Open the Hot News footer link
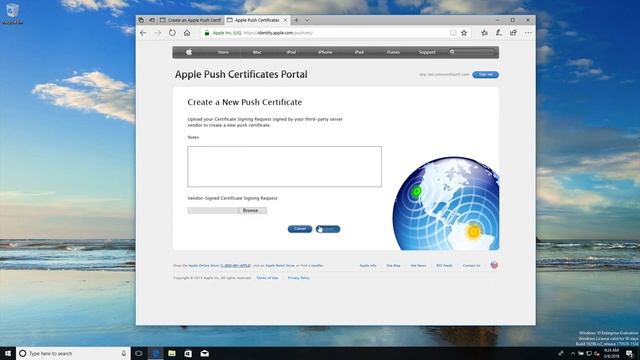This screenshot has height=360, width=640. [418, 266]
